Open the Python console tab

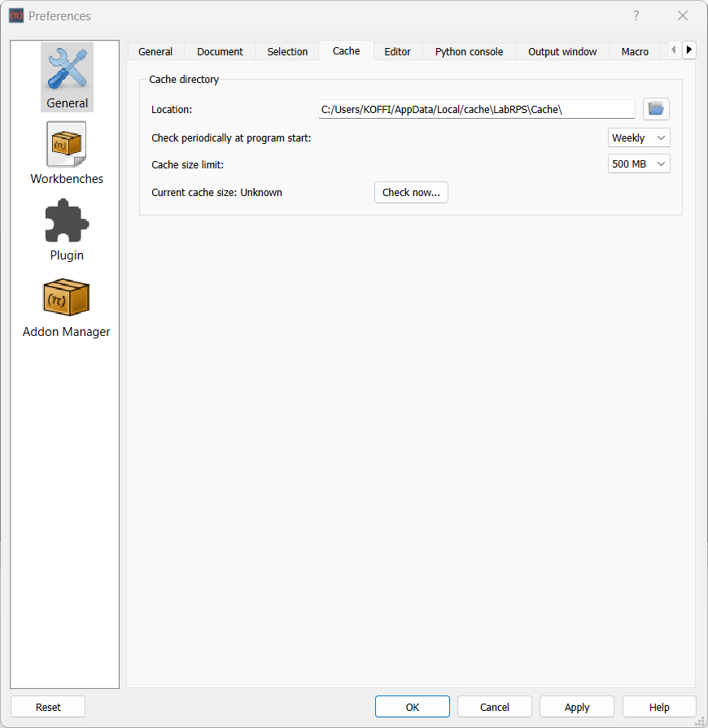[x=469, y=50]
